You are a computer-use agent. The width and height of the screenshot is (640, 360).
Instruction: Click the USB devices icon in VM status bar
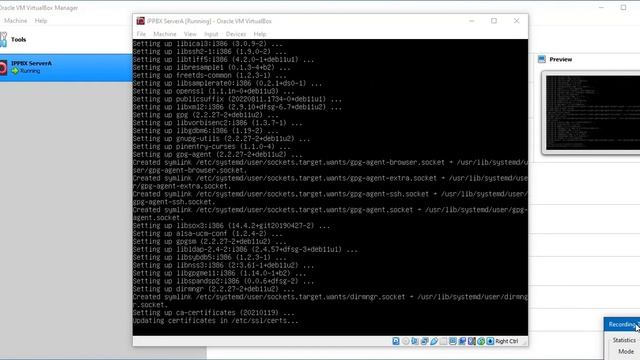[x=434, y=341]
